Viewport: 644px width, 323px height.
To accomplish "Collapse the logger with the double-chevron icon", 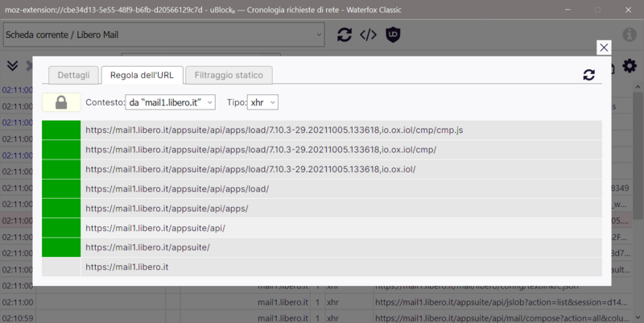I will point(12,66).
